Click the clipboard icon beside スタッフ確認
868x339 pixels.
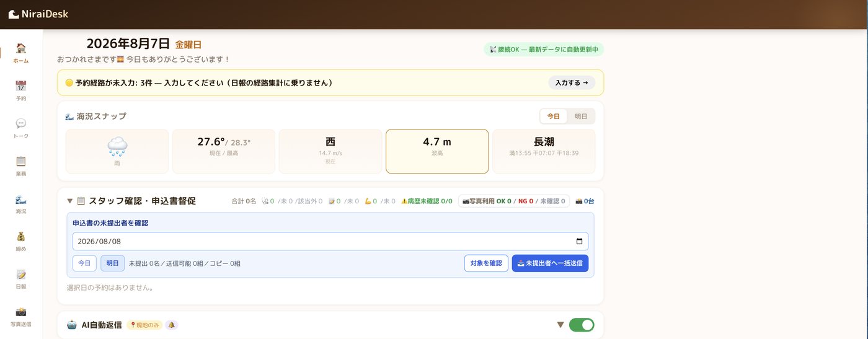click(x=81, y=201)
